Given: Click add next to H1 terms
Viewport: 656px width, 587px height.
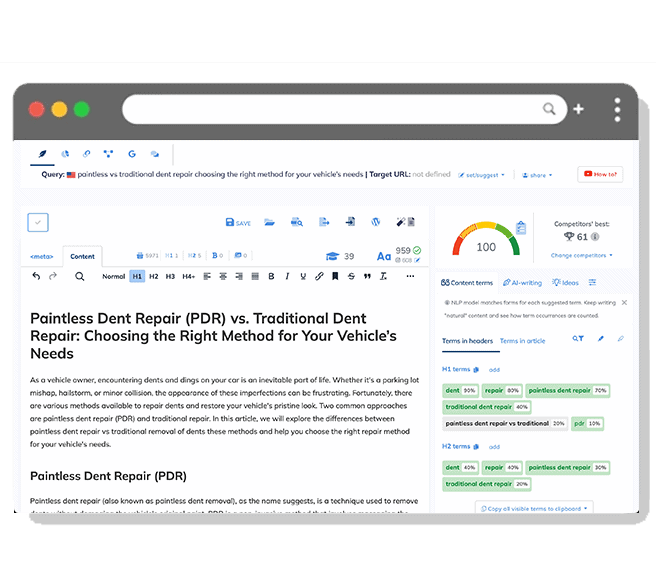Looking at the screenshot, I should coord(494,370).
